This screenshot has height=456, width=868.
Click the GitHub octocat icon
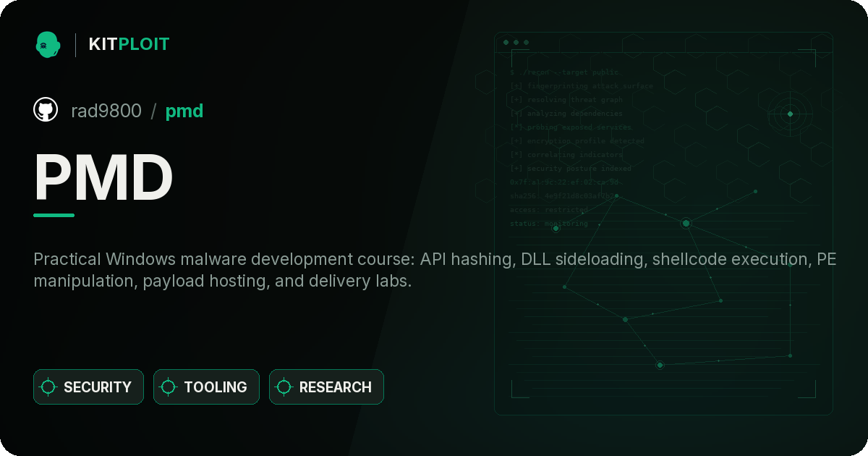coord(46,110)
